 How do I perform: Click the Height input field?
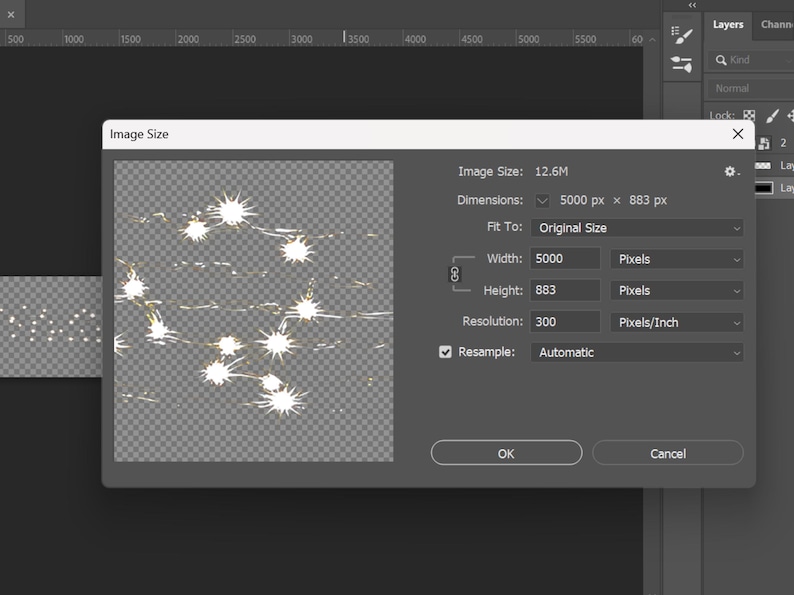(565, 290)
